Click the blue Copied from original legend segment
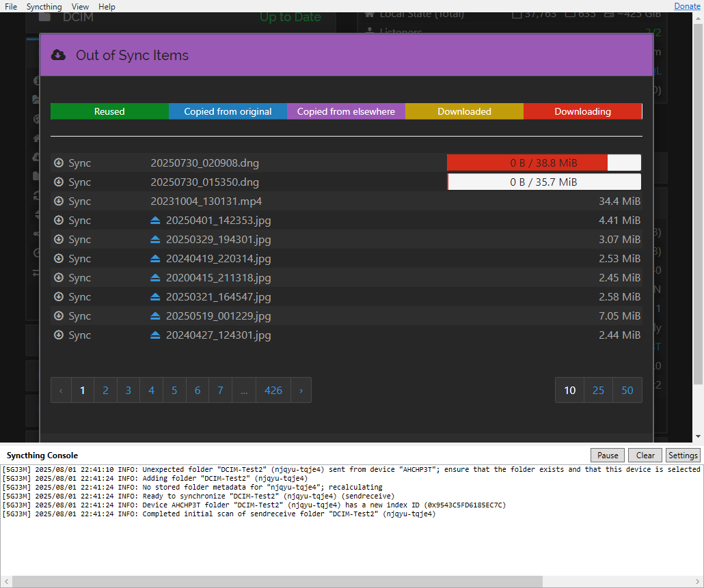The image size is (704, 588). coord(228,111)
